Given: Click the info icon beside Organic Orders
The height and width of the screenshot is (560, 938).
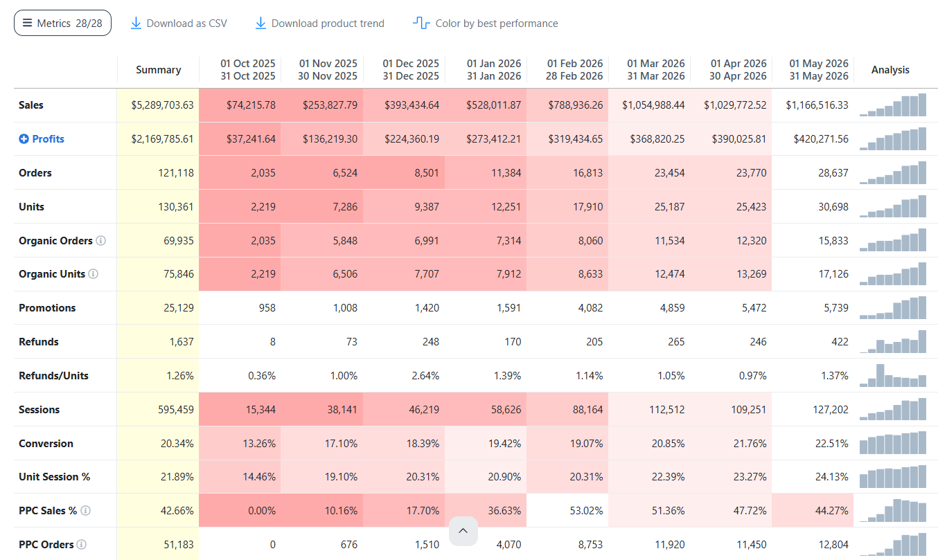Looking at the screenshot, I should click(x=100, y=241).
